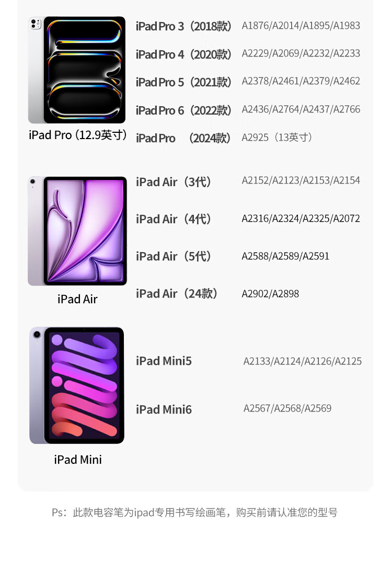This screenshot has height=571, width=392.
Task: Click the iPad Air caption under image
Action: [77, 299]
